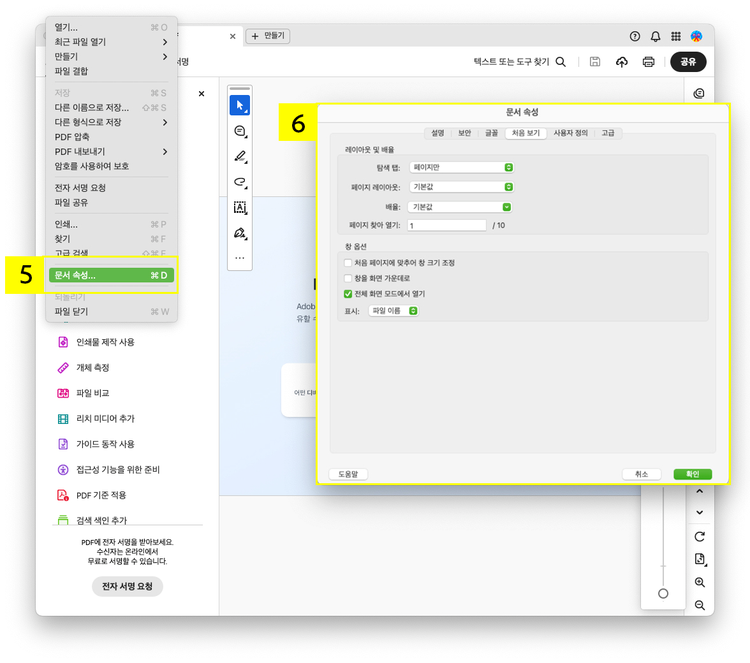The height and width of the screenshot is (663, 750).
Task: Click the zoom in magnifier icon
Action: tap(699, 582)
